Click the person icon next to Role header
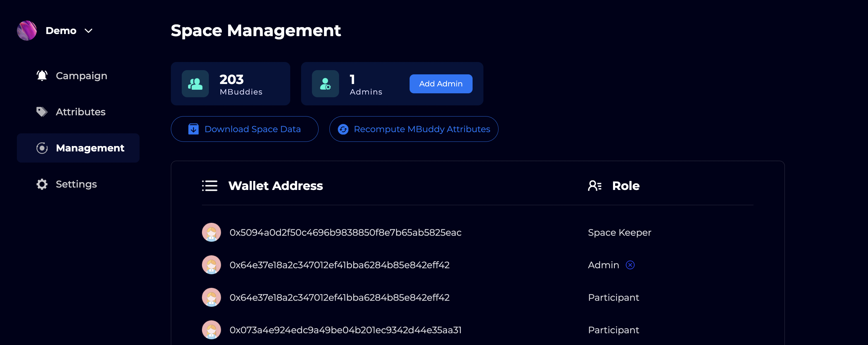This screenshot has width=868, height=345. tap(594, 185)
